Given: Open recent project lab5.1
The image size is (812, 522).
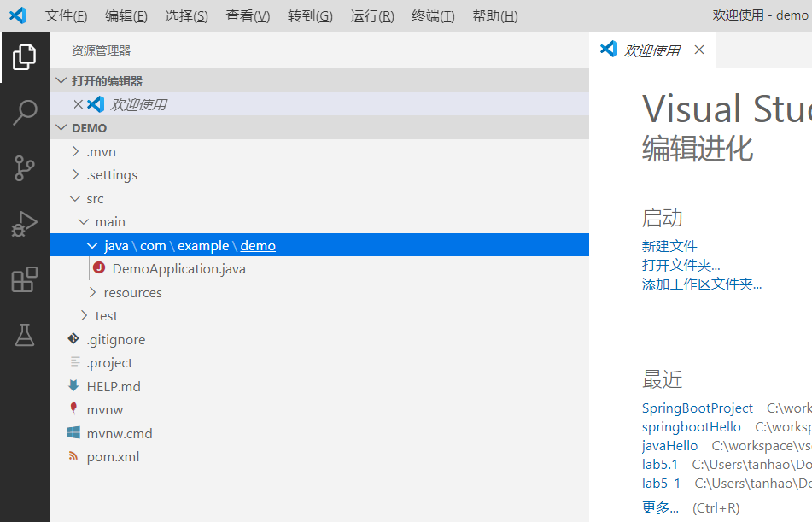Looking at the screenshot, I should 660,465.
